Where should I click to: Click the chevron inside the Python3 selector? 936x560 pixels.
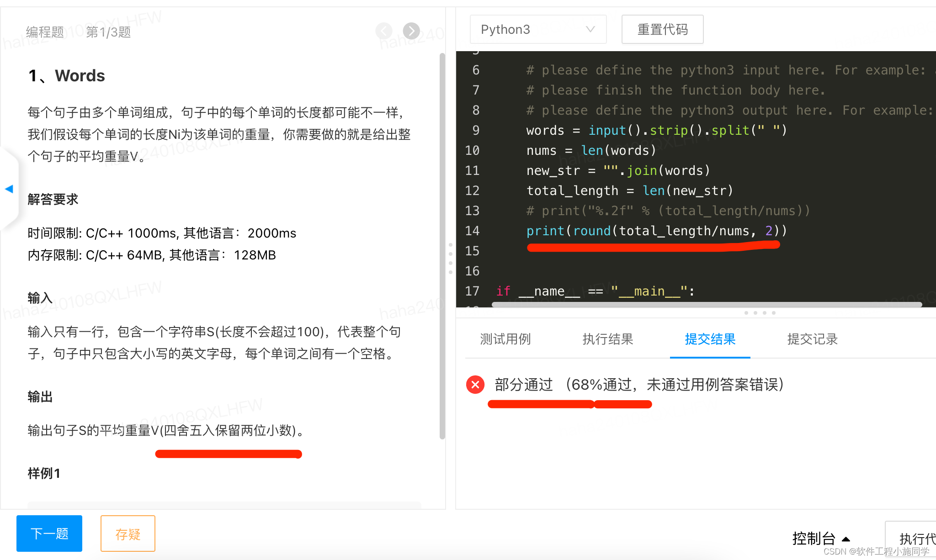pos(590,29)
